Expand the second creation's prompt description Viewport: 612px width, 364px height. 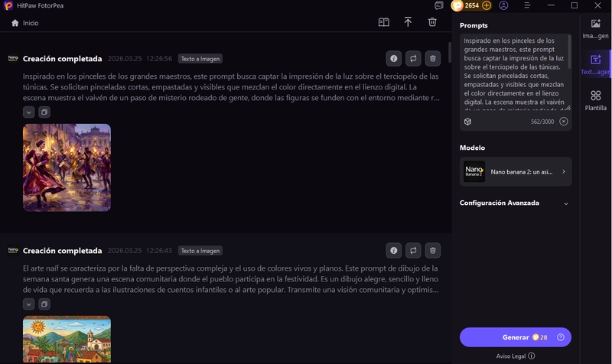pos(28,304)
